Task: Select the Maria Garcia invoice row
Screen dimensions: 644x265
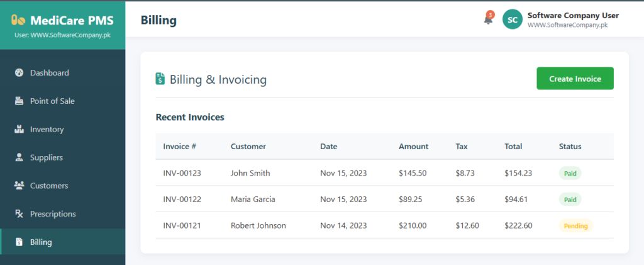Action: point(253,200)
